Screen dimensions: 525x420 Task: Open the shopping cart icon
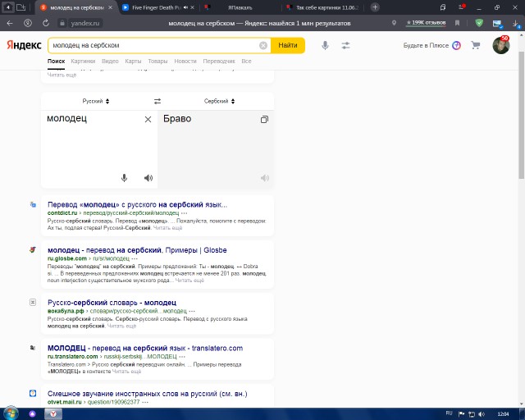point(476,45)
